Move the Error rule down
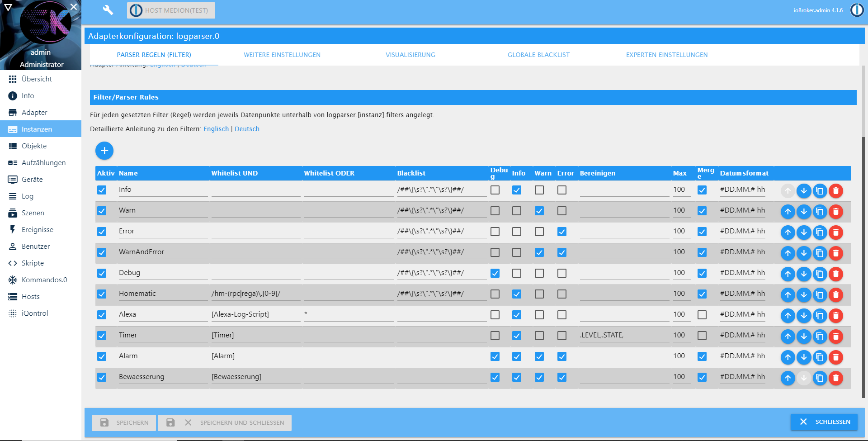Viewport: 868px width, 441px height. (x=804, y=232)
